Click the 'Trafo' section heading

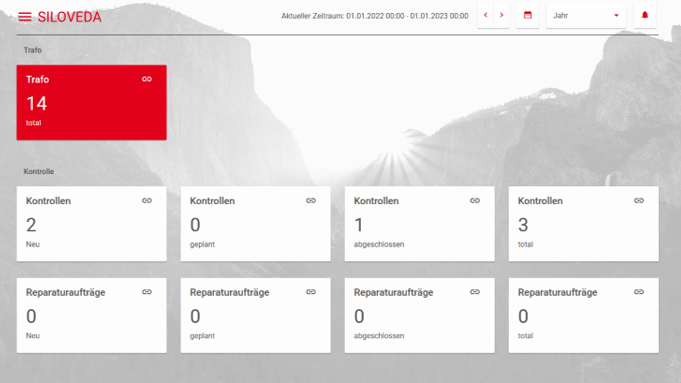point(33,50)
